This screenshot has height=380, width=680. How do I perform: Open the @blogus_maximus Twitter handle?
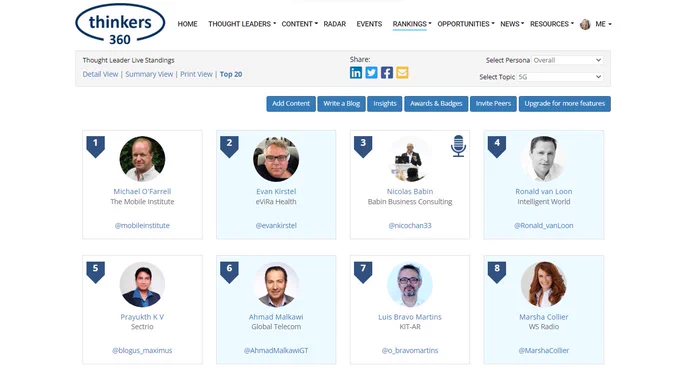coord(142,351)
